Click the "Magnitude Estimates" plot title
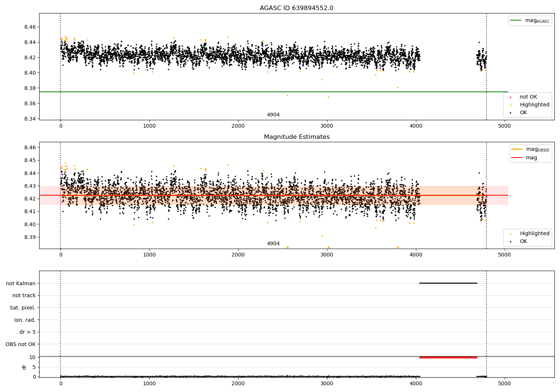 [x=297, y=137]
